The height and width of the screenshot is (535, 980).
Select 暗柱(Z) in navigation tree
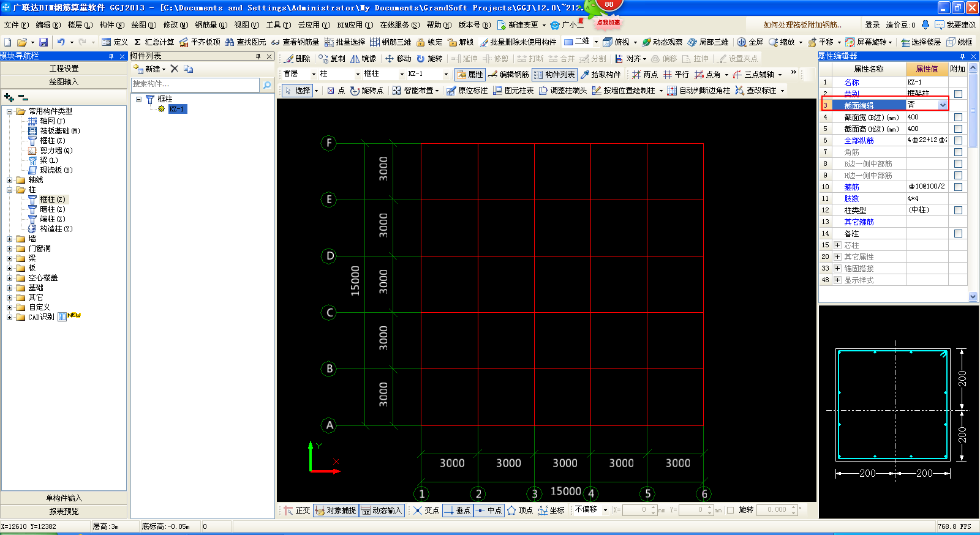coord(52,209)
